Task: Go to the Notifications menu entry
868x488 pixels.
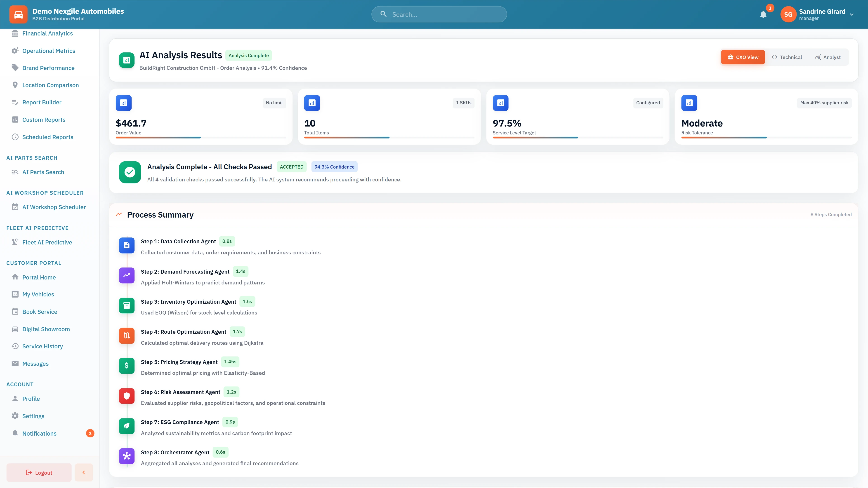Action: coord(39,434)
